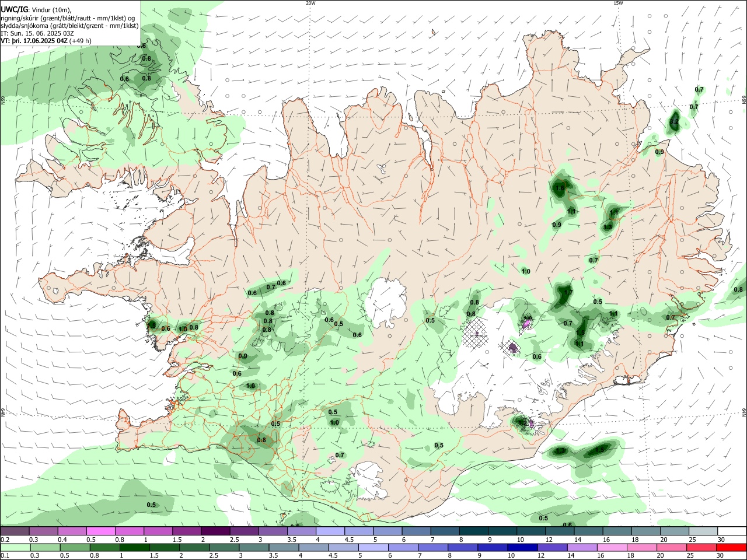This screenshot has width=747, height=560.
Task: Pick the light violet swatch labeled 14 in the rain legend
Action: (582, 547)
